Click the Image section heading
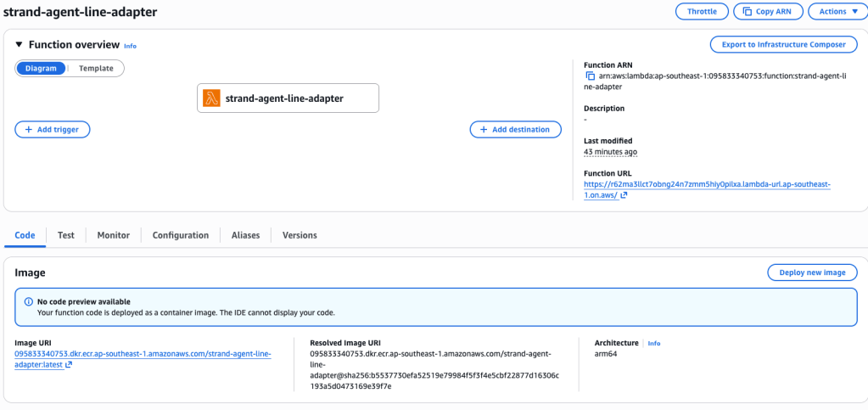 point(30,272)
